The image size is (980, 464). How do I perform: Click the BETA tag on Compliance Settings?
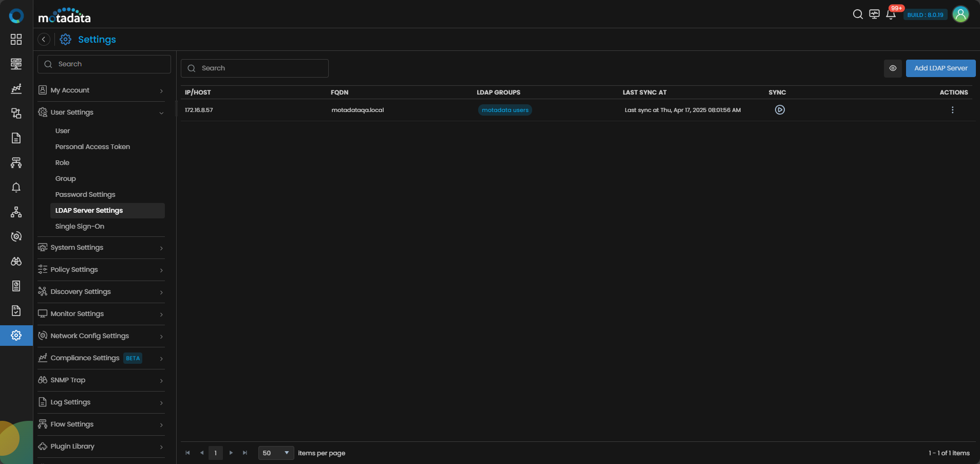coord(133,358)
